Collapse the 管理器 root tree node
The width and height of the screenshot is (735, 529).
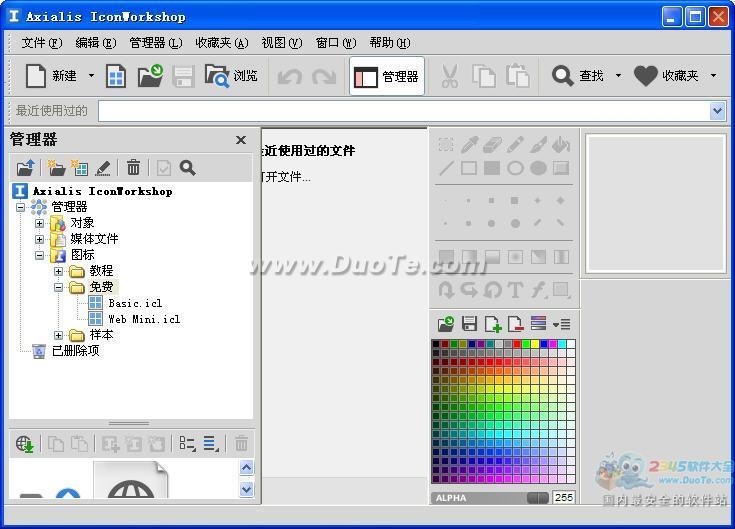pos(20,207)
